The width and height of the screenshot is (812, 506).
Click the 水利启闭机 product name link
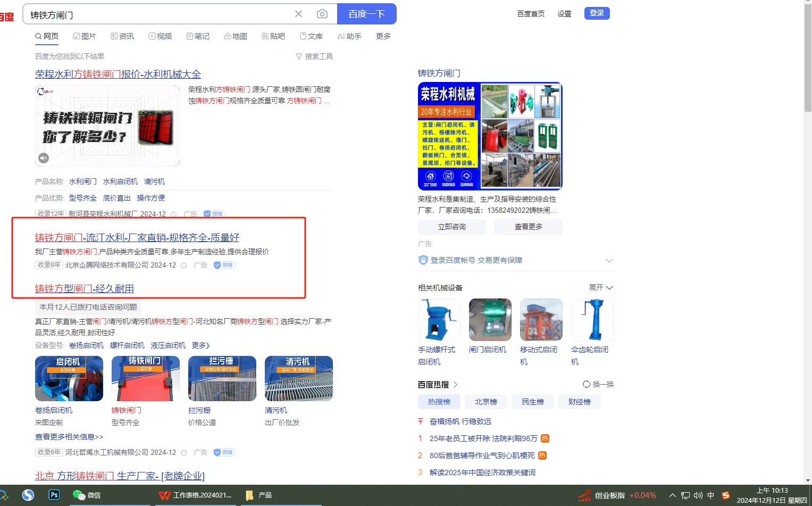(x=120, y=181)
